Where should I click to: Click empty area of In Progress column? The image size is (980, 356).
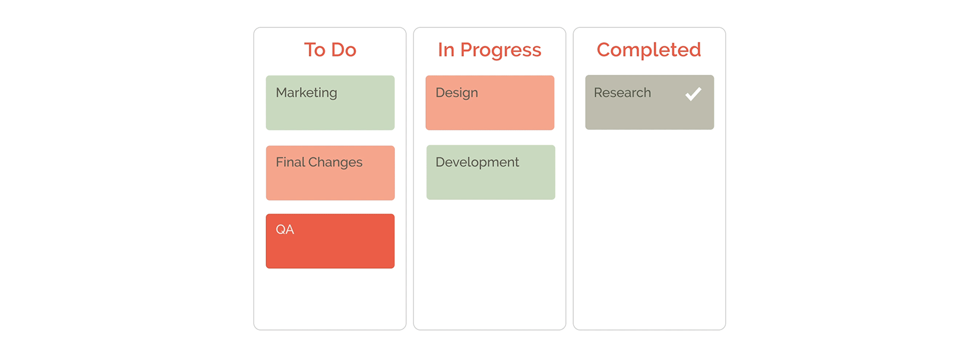click(x=490, y=264)
